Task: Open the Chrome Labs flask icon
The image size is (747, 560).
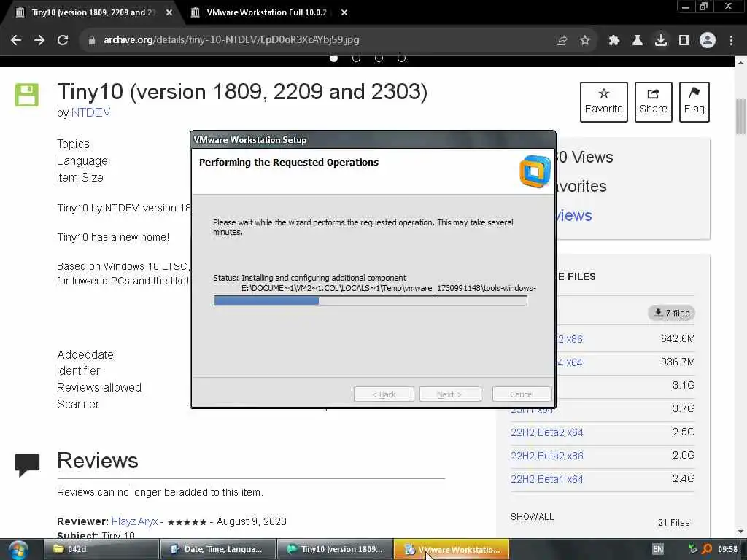Action: coord(638,41)
